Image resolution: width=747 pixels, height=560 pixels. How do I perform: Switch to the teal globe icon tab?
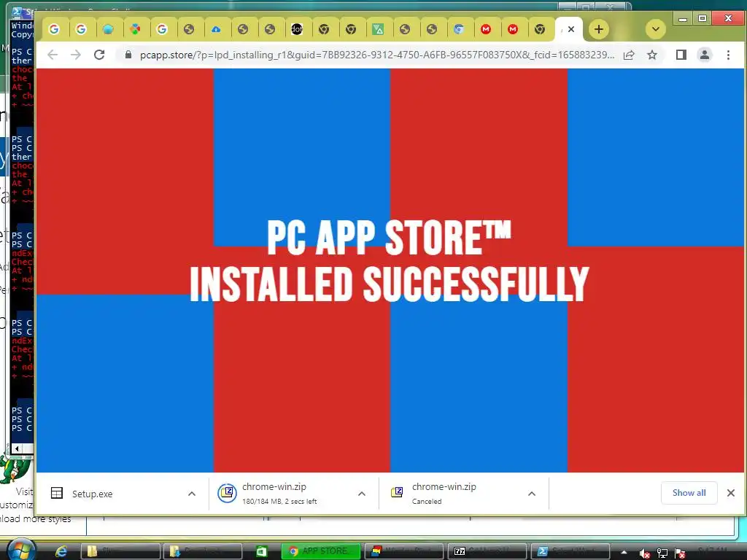point(108,29)
